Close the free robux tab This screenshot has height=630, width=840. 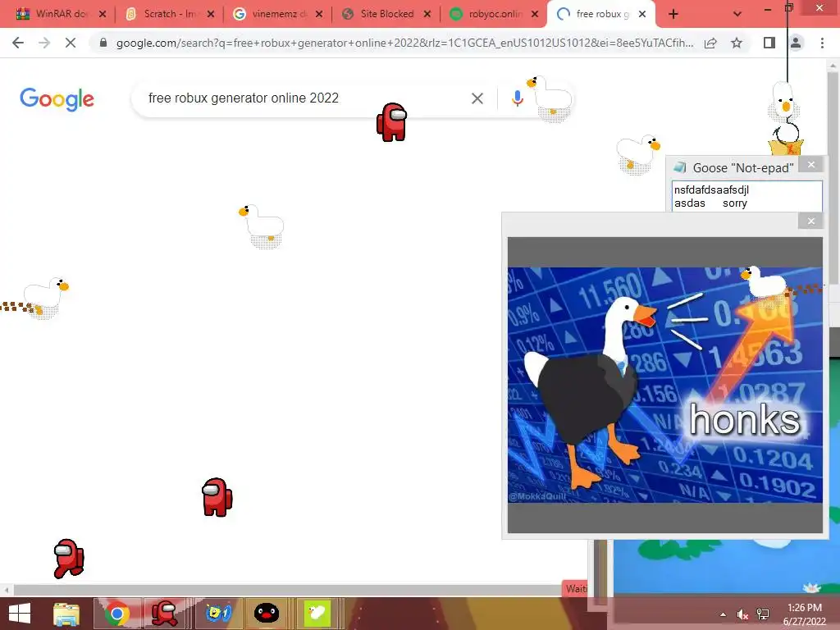[x=642, y=14]
